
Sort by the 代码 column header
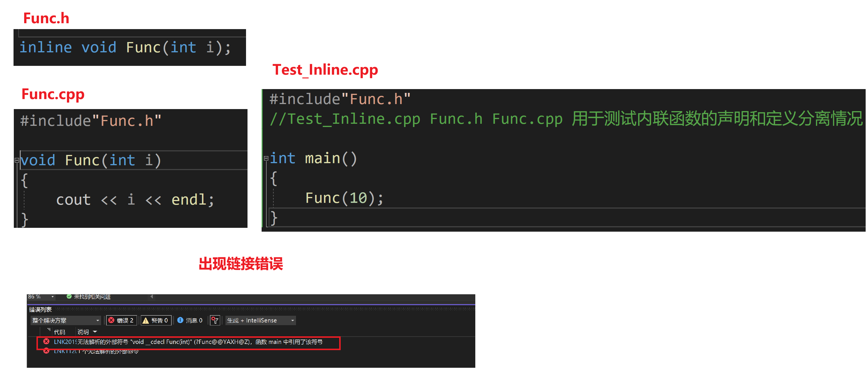pyautogui.click(x=60, y=332)
